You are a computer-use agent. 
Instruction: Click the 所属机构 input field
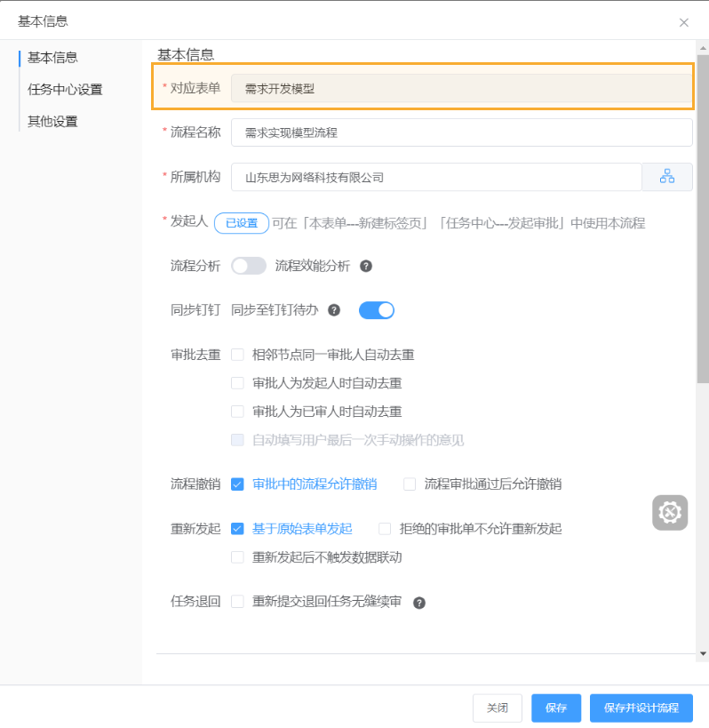coord(436,177)
